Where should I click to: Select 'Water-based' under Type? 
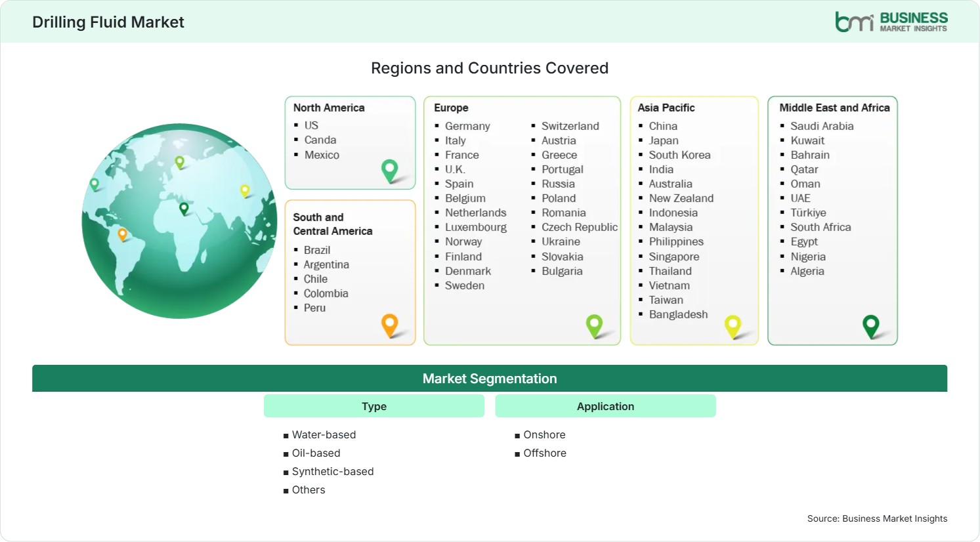coord(324,434)
